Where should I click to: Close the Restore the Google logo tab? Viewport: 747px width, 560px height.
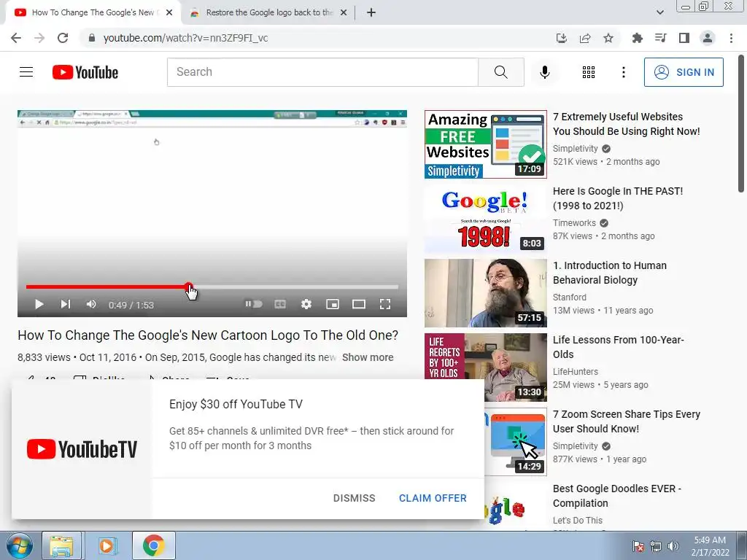(x=344, y=12)
